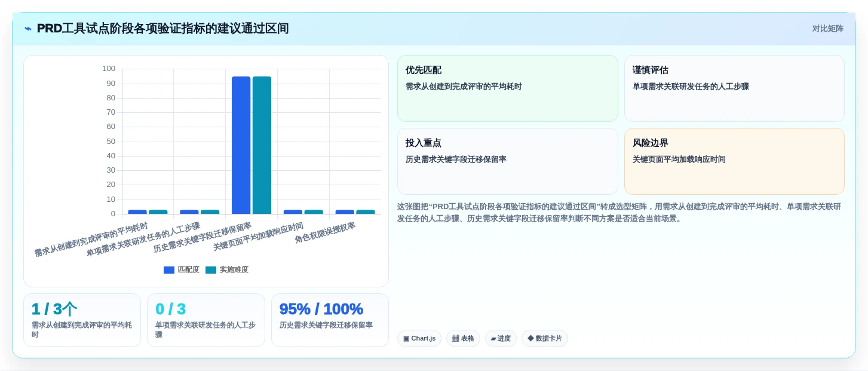Image resolution: width=868 pixels, height=371 pixels.
Task: Open the 谨慎评估 card
Action: (x=734, y=88)
